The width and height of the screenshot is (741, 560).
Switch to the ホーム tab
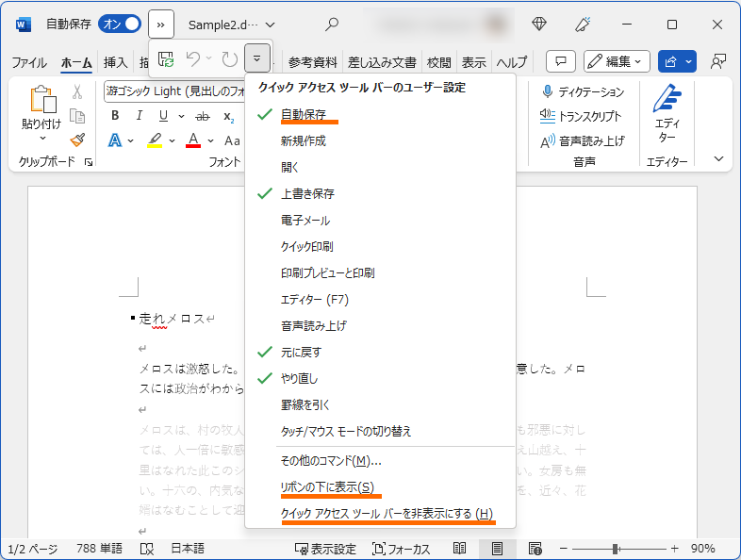pyautogui.click(x=76, y=62)
